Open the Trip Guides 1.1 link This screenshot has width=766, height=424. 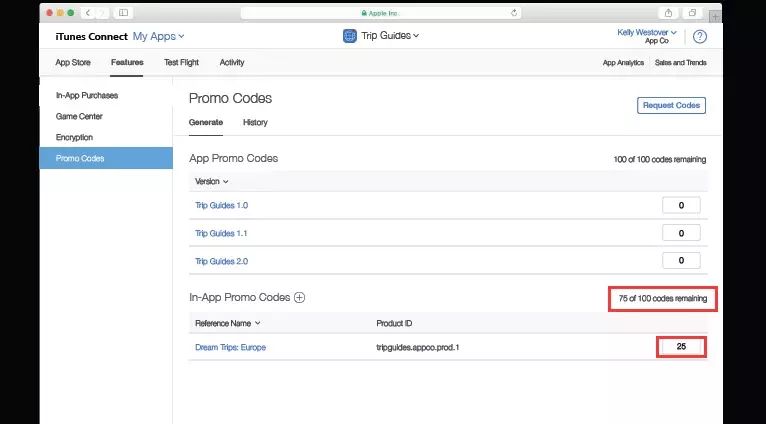(x=221, y=233)
